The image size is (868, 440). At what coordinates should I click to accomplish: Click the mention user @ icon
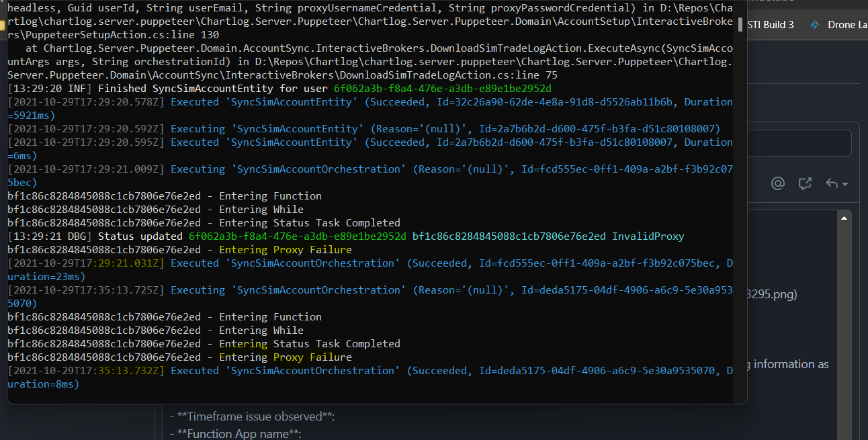[x=778, y=183]
